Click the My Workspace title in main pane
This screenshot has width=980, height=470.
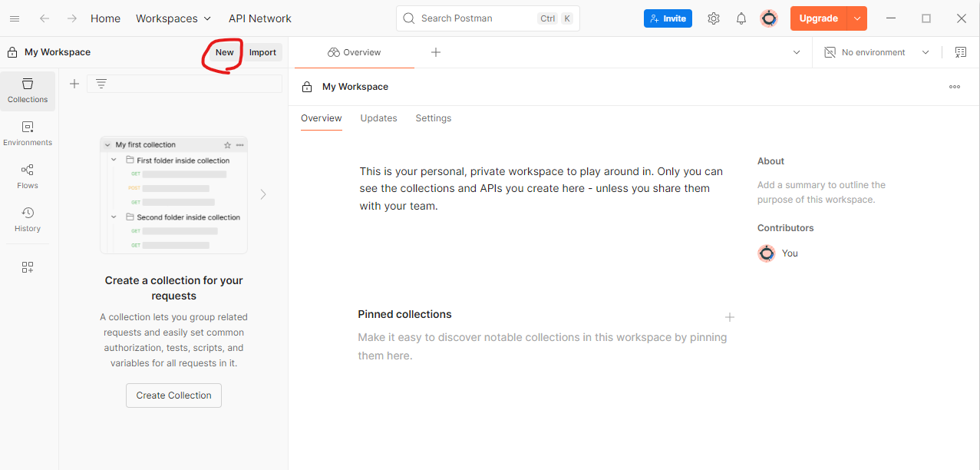point(355,87)
